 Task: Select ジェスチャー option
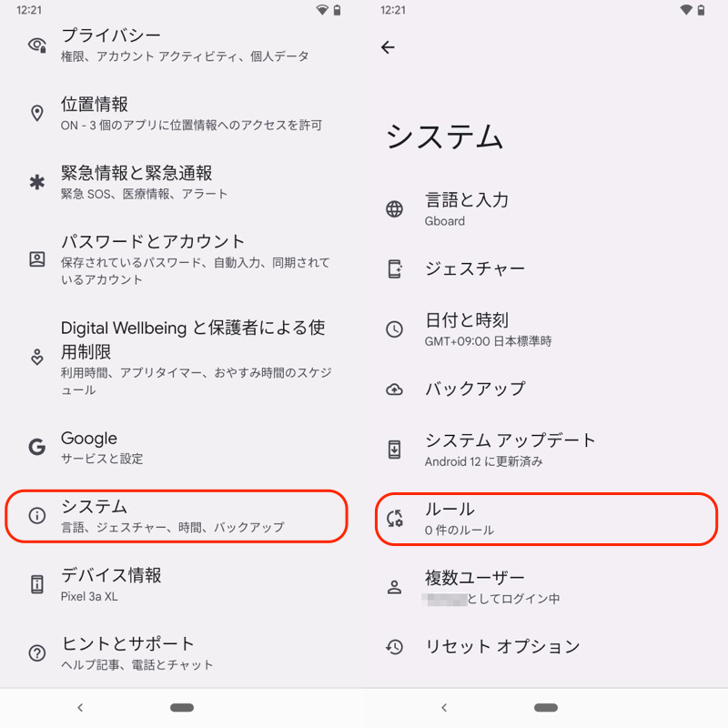pyautogui.click(x=546, y=269)
